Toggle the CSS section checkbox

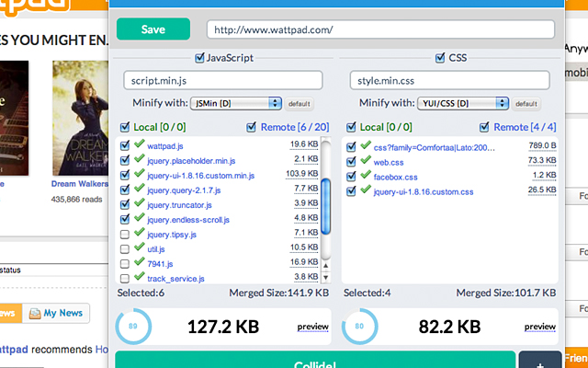(x=440, y=58)
